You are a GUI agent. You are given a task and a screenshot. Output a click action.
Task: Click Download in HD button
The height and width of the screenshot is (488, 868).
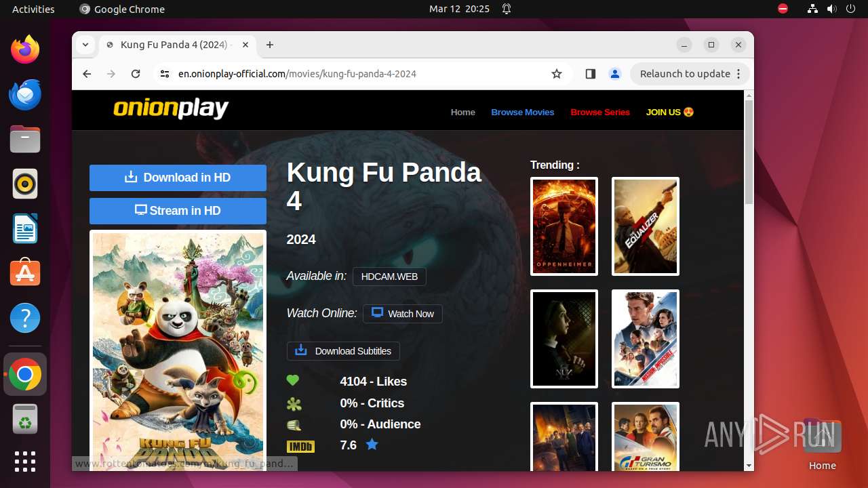point(178,178)
